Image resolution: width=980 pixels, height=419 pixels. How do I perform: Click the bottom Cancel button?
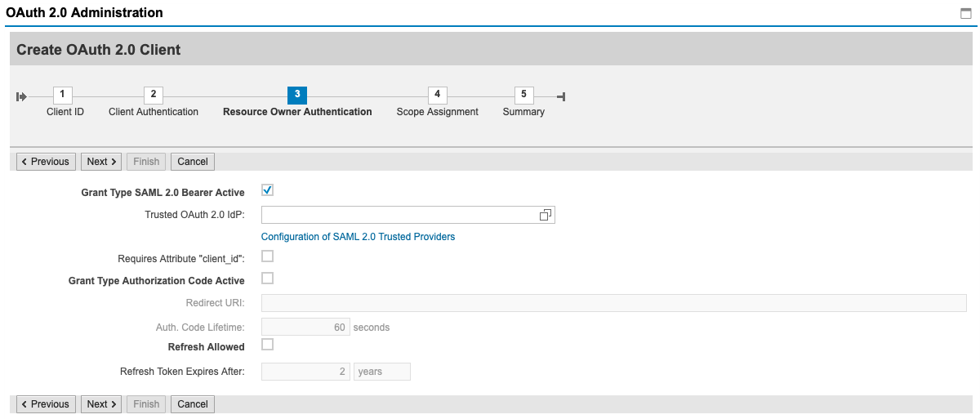pyautogui.click(x=193, y=404)
